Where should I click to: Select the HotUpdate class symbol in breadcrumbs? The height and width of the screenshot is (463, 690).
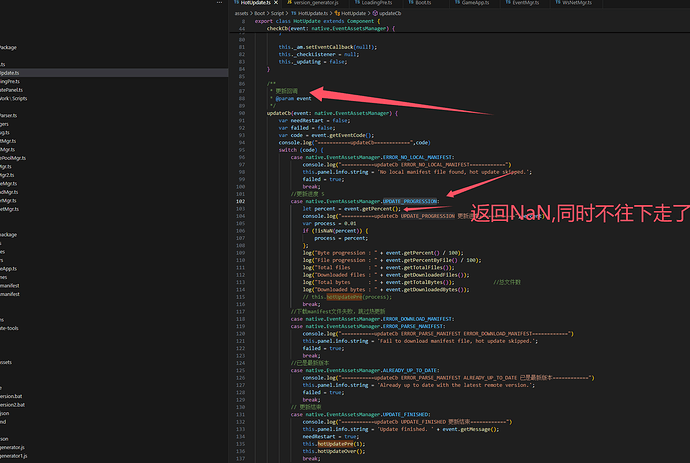click(350, 13)
